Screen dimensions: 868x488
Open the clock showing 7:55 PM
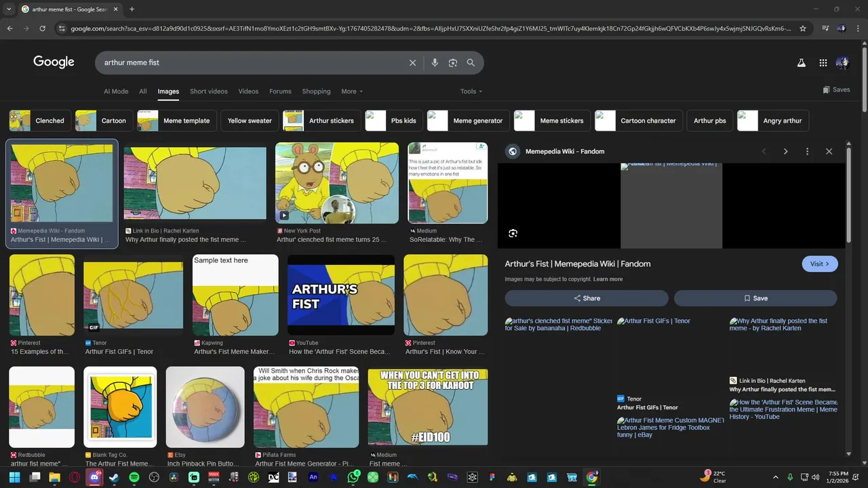(x=838, y=477)
